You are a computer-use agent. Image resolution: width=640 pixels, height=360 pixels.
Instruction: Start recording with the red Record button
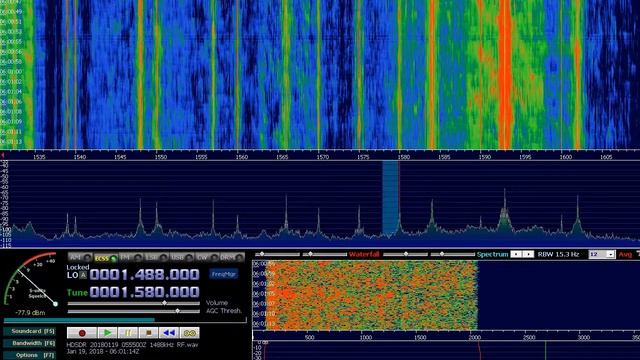82,333
